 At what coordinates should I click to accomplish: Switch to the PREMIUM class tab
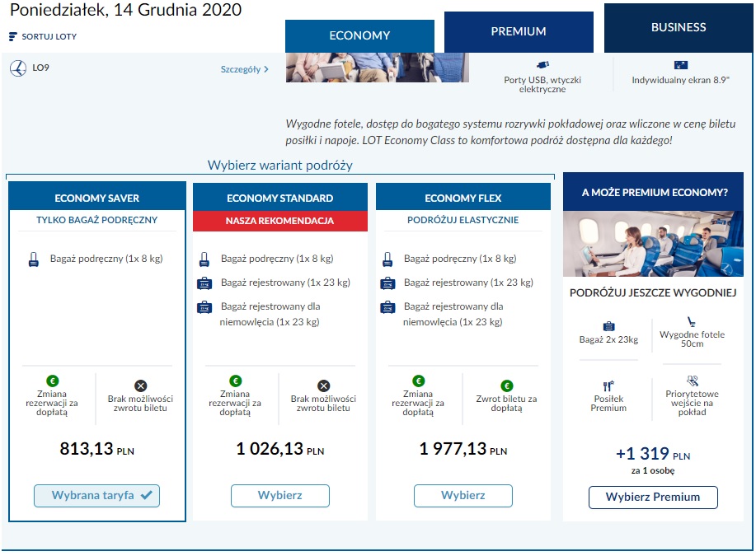519,32
